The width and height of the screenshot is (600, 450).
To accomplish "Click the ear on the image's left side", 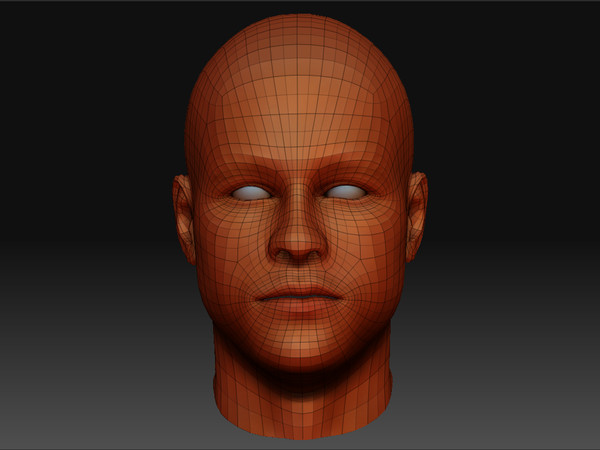I will [184, 220].
